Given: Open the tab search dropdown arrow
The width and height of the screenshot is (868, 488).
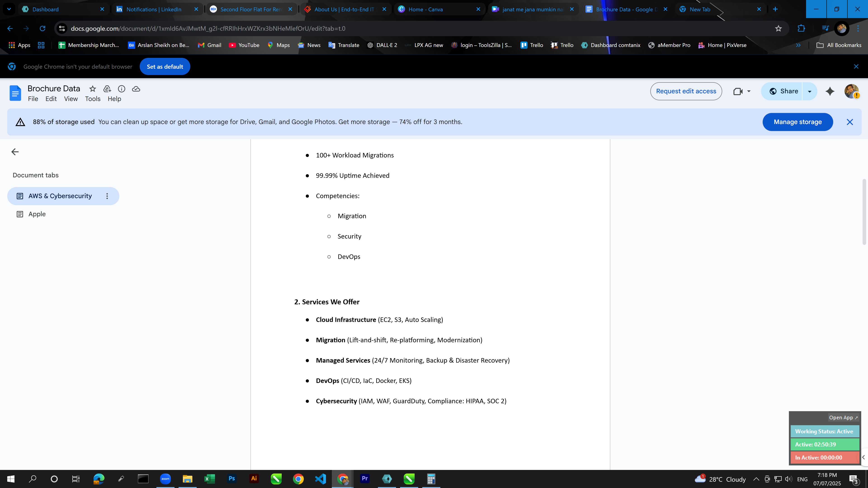Looking at the screenshot, I should click(x=9, y=9).
